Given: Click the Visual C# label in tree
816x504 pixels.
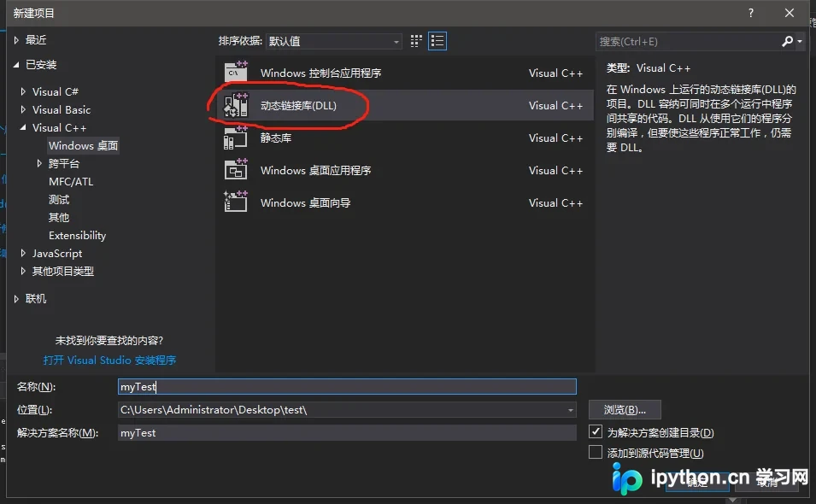Looking at the screenshot, I should [56, 91].
